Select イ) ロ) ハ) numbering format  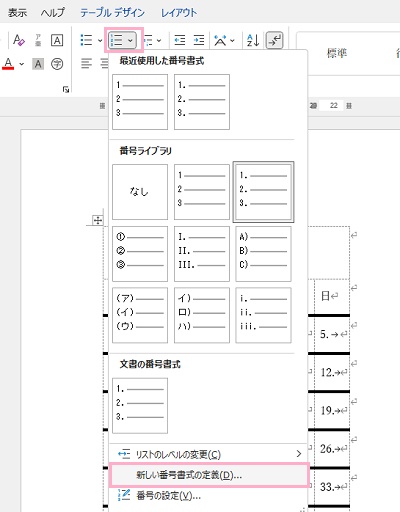coord(202,315)
